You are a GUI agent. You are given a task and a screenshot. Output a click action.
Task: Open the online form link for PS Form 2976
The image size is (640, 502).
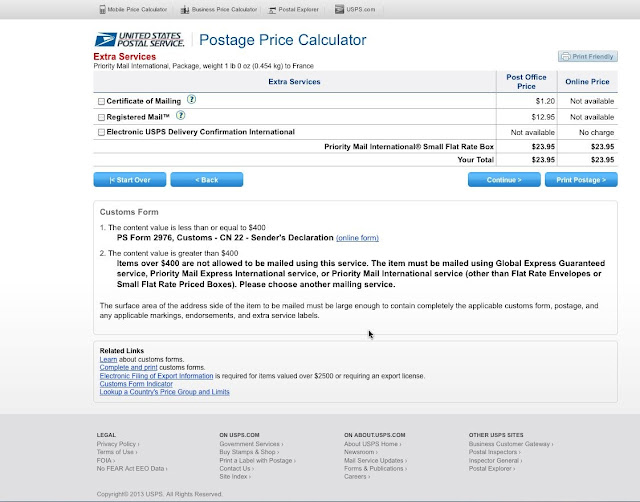[357, 238]
